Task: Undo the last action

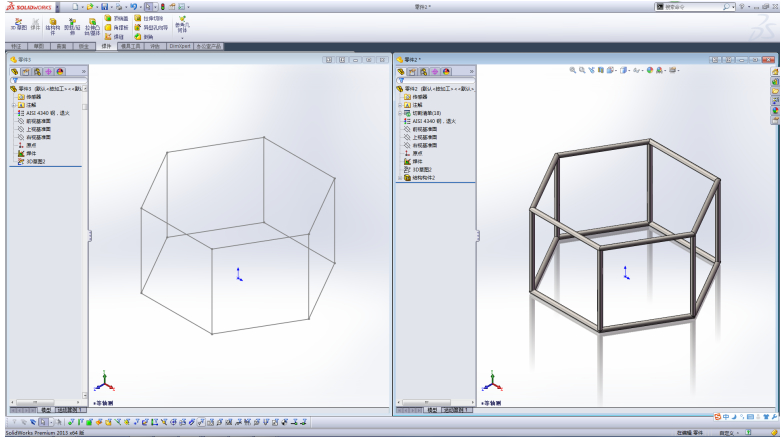Action: [x=133, y=7]
